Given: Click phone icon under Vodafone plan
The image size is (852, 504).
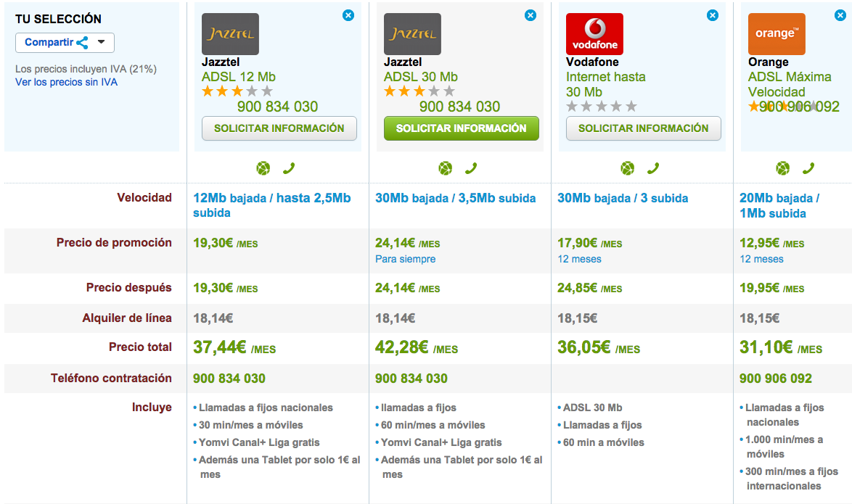Looking at the screenshot, I should [x=653, y=168].
